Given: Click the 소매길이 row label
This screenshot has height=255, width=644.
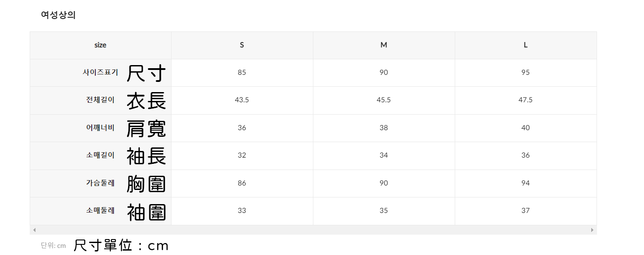Looking at the screenshot, I should 101,155.
